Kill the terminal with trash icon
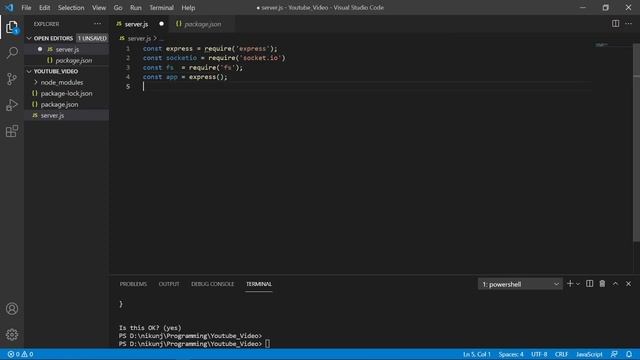 click(x=602, y=284)
